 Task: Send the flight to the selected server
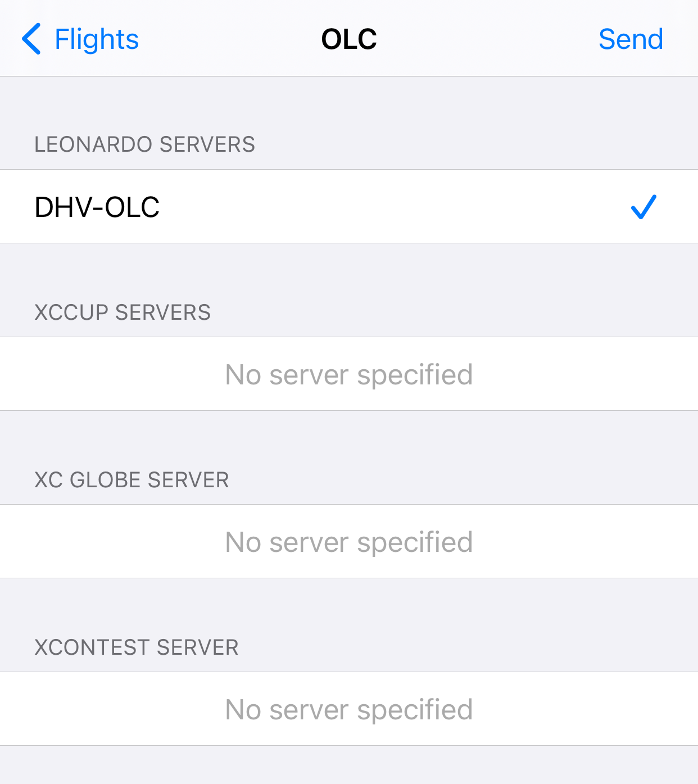tap(631, 39)
